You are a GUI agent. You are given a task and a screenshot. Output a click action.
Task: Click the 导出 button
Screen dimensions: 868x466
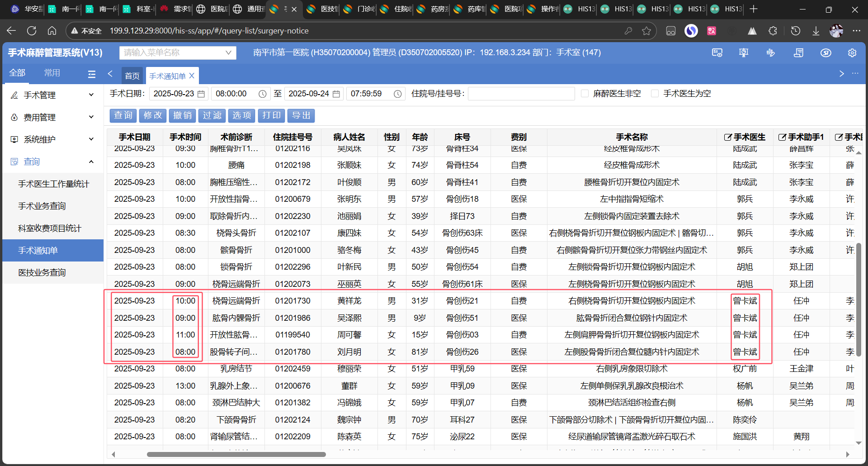301,115
